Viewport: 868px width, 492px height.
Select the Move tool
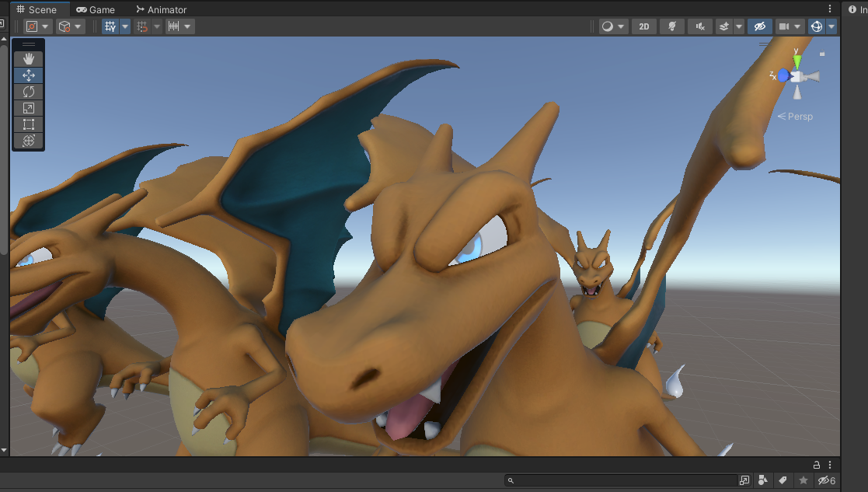pyautogui.click(x=28, y=75)
